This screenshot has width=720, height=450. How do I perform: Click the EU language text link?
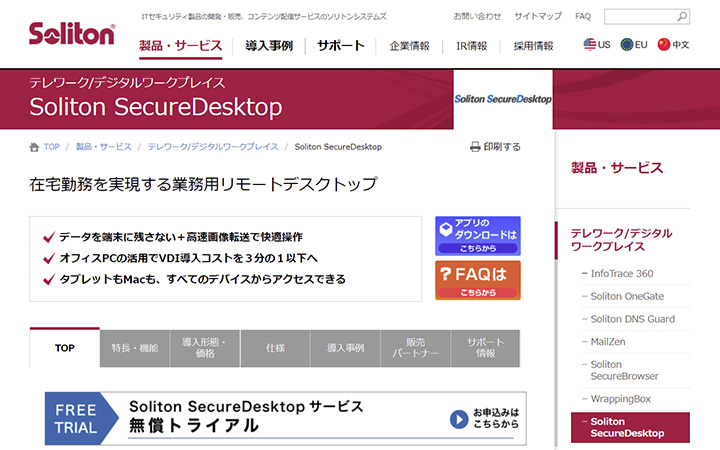coord(641,45)
